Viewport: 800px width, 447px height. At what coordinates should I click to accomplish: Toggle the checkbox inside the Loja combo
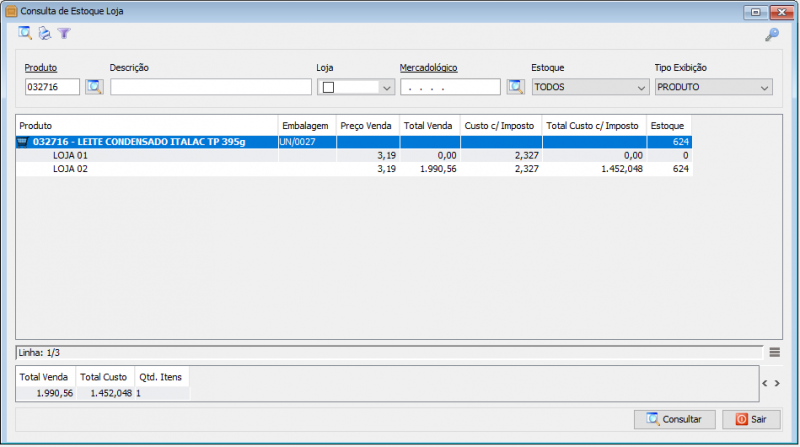point(328,88)
